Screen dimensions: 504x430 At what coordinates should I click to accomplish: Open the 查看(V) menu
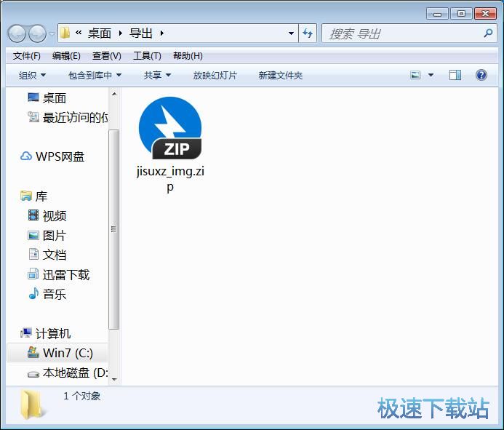[107, 56]
